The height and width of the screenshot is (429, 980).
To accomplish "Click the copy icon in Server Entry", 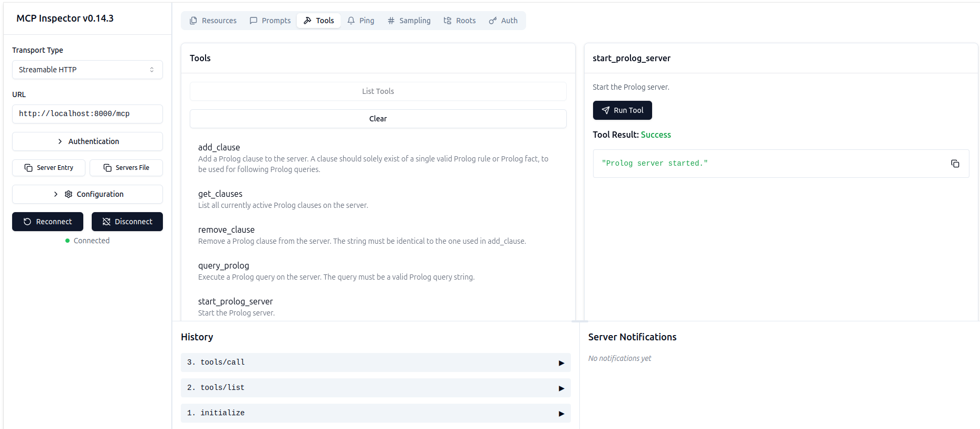I will coord(28,168).
